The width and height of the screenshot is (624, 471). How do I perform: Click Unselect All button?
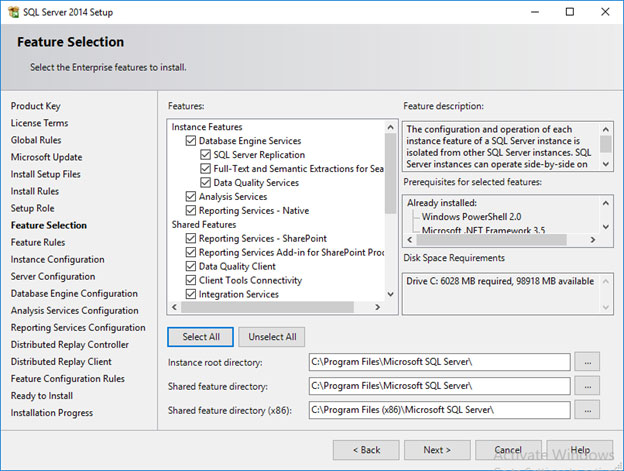point(272,337)
